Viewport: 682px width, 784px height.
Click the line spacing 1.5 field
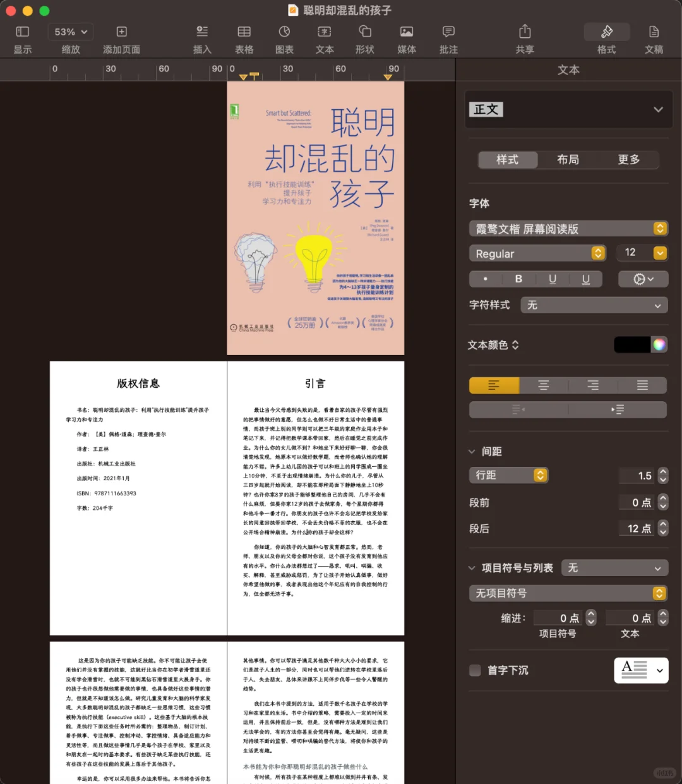pos(638,476)
